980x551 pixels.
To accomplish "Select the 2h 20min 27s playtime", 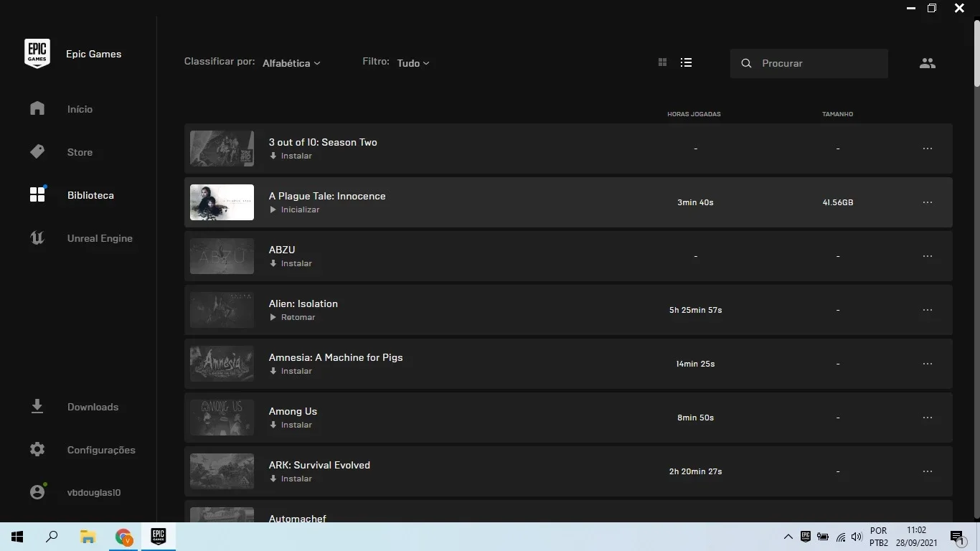I will pyautogui.click(x=695, y=471).
